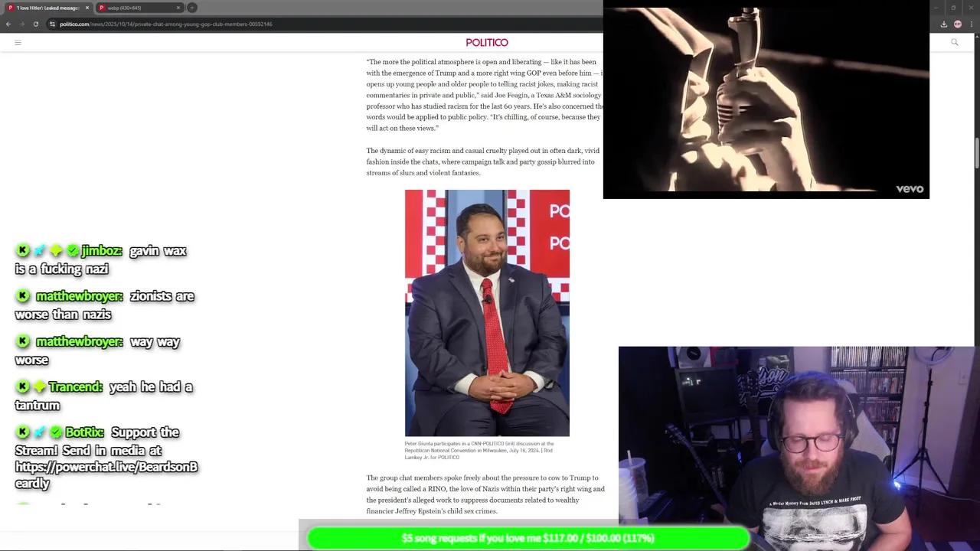
Task: Click the photo caption 'Peter Giunta participates'
Action: pyautogui.click(x=479, y=450)
